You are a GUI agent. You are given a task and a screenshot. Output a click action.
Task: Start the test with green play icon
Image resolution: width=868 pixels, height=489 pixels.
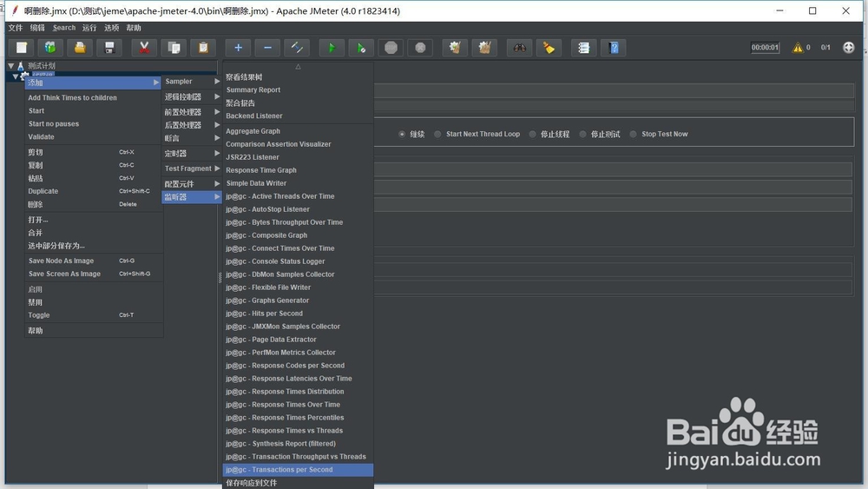point(332,48)
